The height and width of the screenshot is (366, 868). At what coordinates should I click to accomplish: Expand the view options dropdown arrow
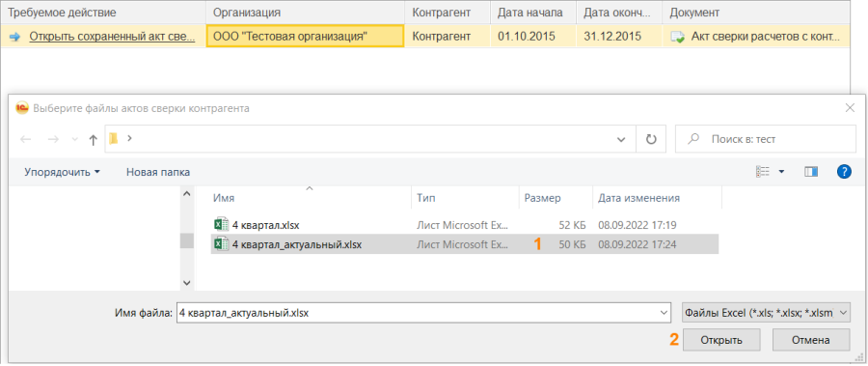(x=781, y=172)
